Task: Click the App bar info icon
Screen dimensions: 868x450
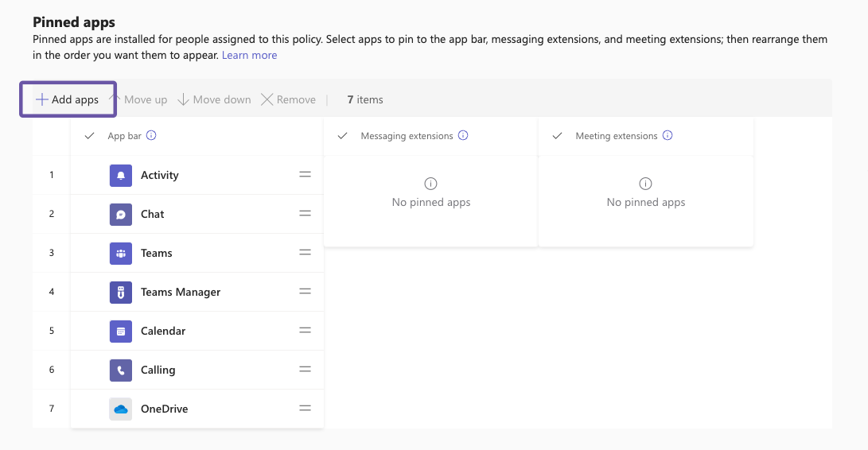Action: click(151, 136)
